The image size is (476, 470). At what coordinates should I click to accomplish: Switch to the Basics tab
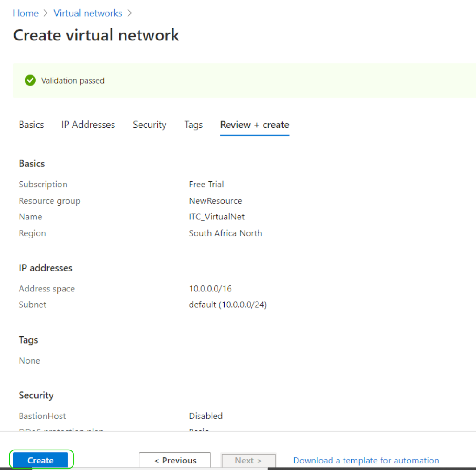tap(31, 125)
